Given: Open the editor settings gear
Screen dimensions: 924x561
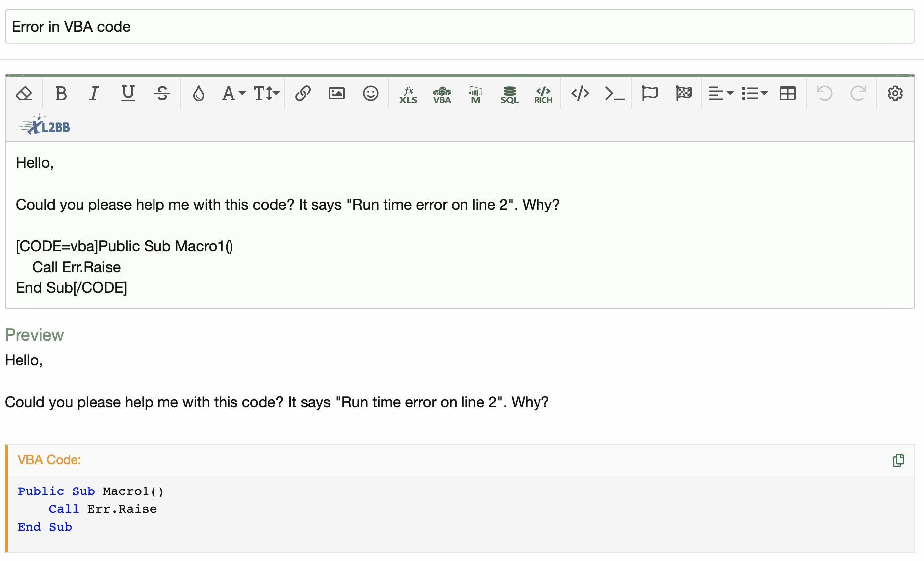Looking at the screenshot, I should pyautogui.click(x=895, y=93).
